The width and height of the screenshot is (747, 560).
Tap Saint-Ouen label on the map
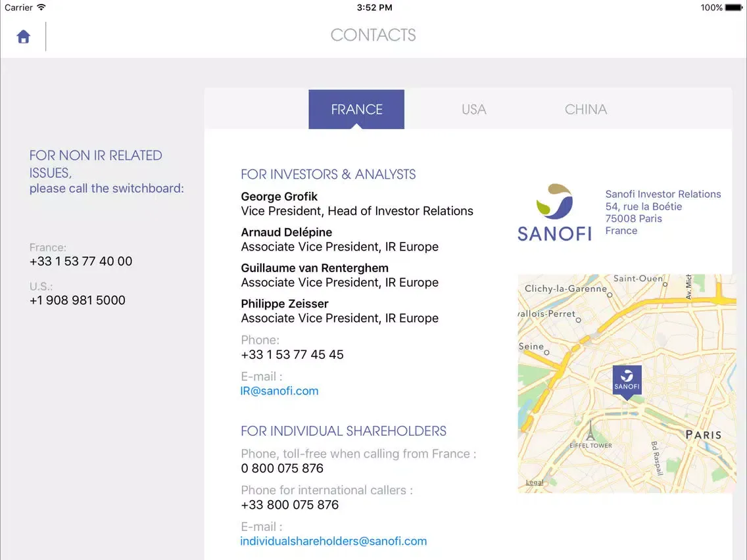(x=638, y=278)
